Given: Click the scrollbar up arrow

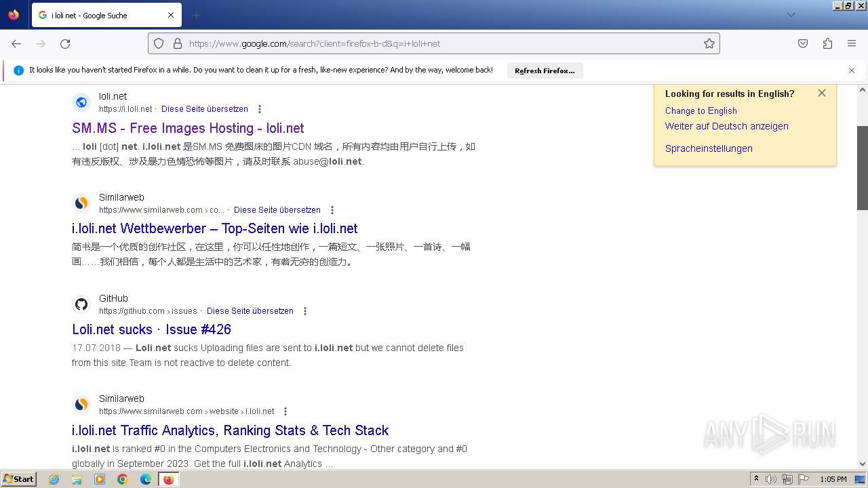Looking at the screenshot, I should 863,89.
